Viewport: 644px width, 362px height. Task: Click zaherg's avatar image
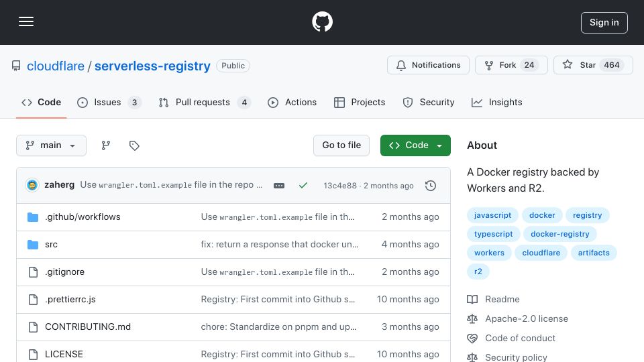(32, 185)
